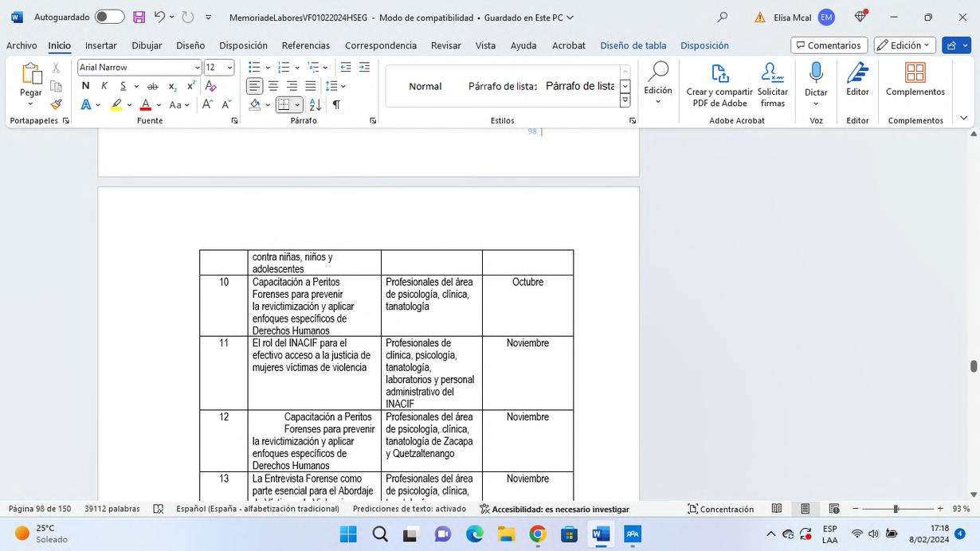This screenshot has width=980, height=551.
Task: Click the Cut scissors icon
Action: click(x=56, y=68)
